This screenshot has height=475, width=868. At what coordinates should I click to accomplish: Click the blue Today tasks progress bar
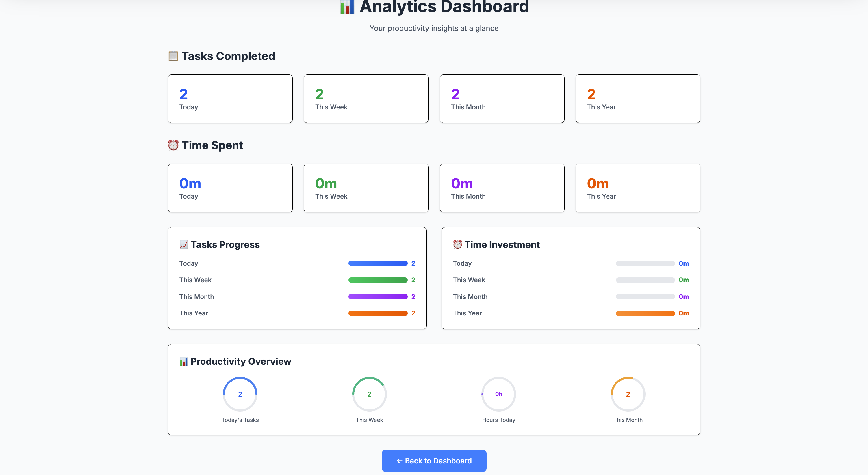pos(378,263)
